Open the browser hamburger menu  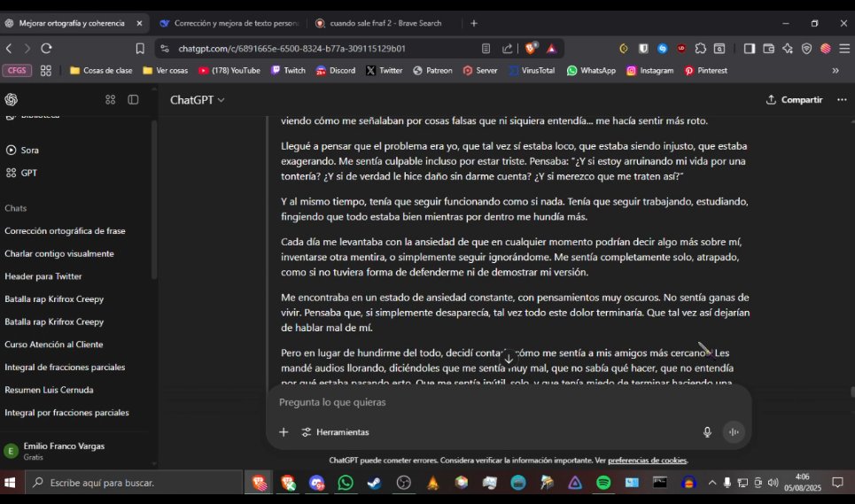click(x=844, y=49)
